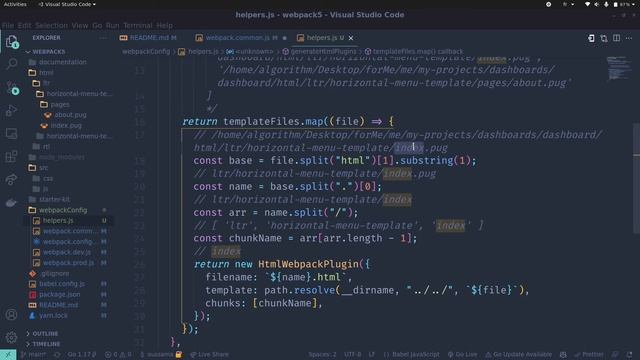The image size is (640, 360).
Task: Open notifications bell in status bar
Action: 629,355
